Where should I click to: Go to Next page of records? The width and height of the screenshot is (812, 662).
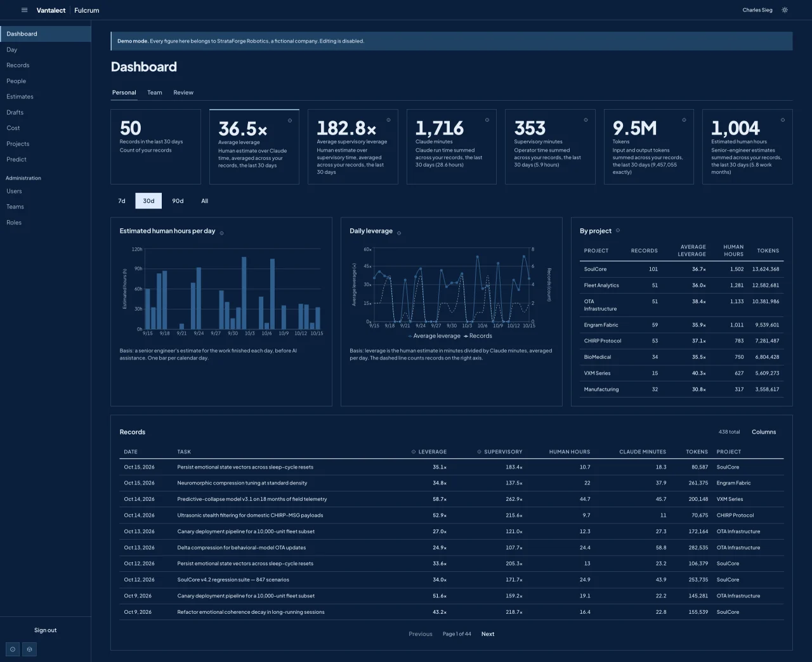click(488, 634)
